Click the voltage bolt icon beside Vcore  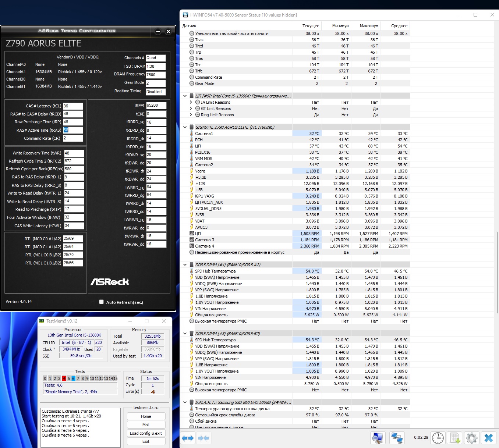click(x=191, y=171)
